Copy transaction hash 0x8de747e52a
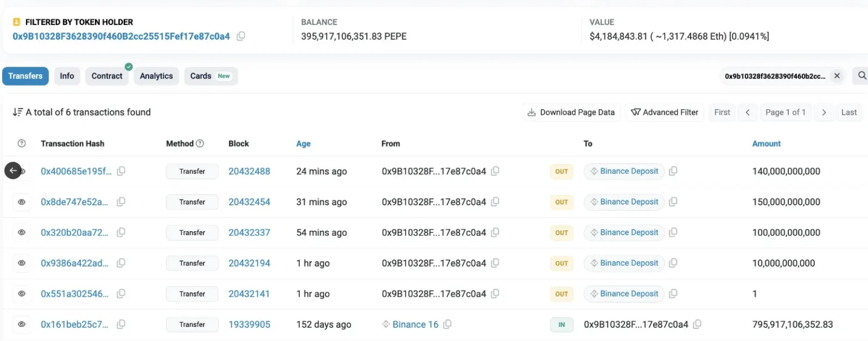 [x=121, y=202]
